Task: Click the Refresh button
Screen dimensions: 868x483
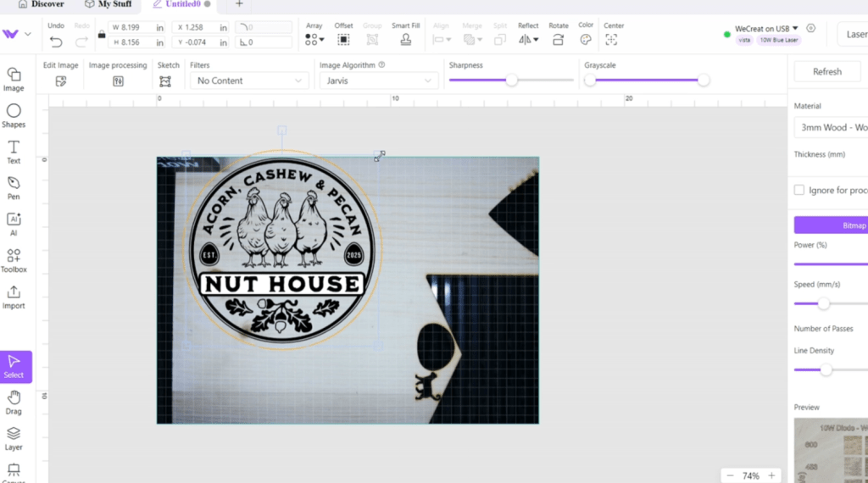Action: click(826, 72)
